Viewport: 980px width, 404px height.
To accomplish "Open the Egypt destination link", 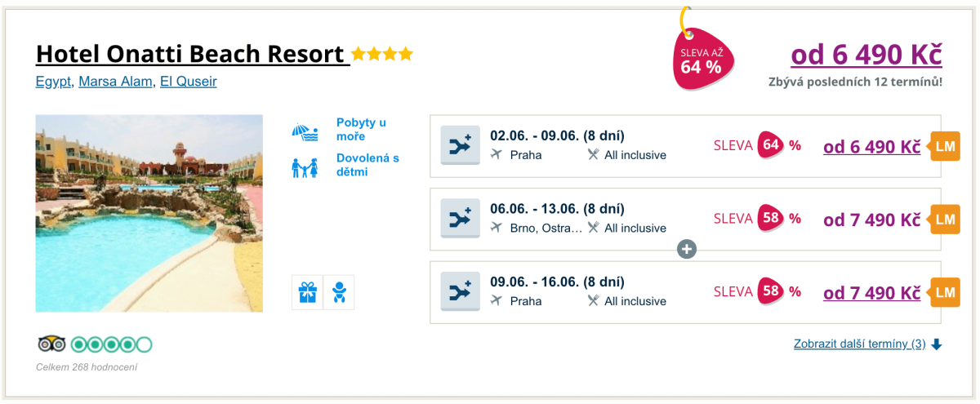I will click(54, 82).
